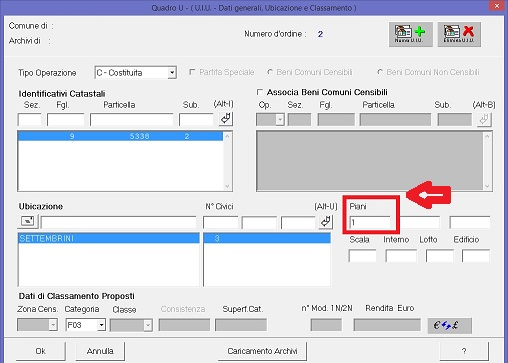Click the Edificio input field
Image resolution: width=508 pixels, height=363 pixels.
[x=476, y=256]
